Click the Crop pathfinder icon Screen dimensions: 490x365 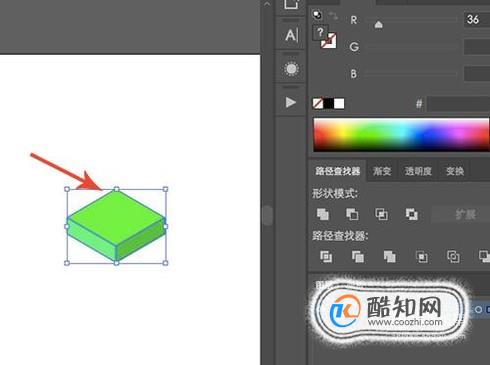coord(422,257)
